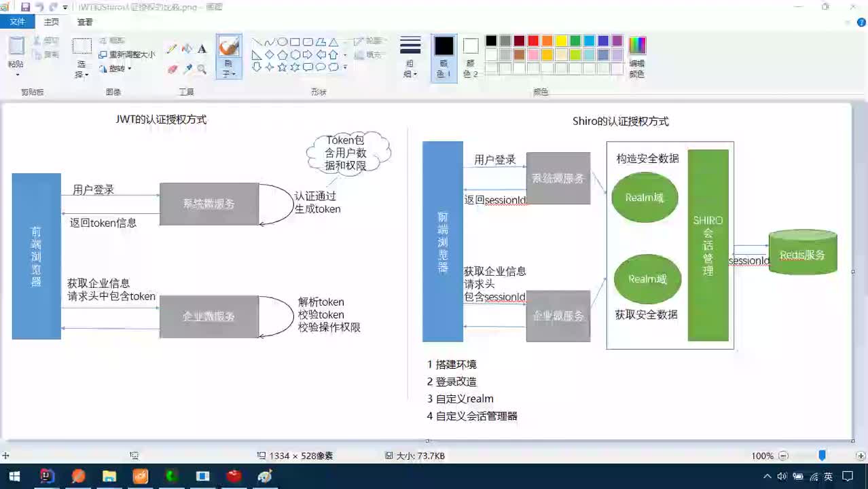Select Color 2 (颜色2) box
The width and height of the screenshot is (868, 489).
click(x=471, y=57)
